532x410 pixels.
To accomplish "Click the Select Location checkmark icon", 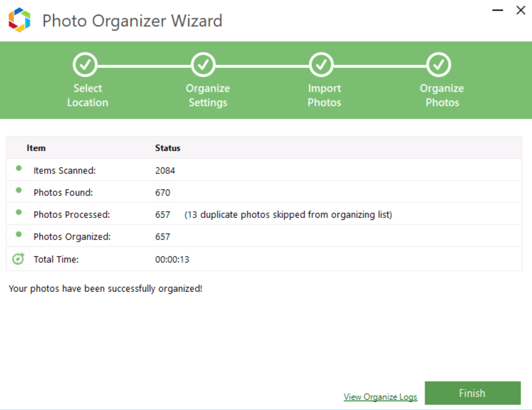I will pos(86,64).
